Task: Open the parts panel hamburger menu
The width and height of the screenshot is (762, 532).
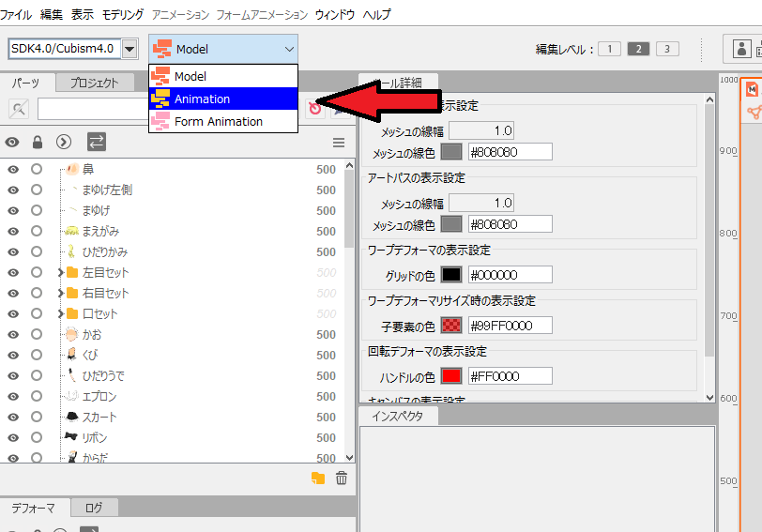Action: pyautogui.click(x=339, y=143)
